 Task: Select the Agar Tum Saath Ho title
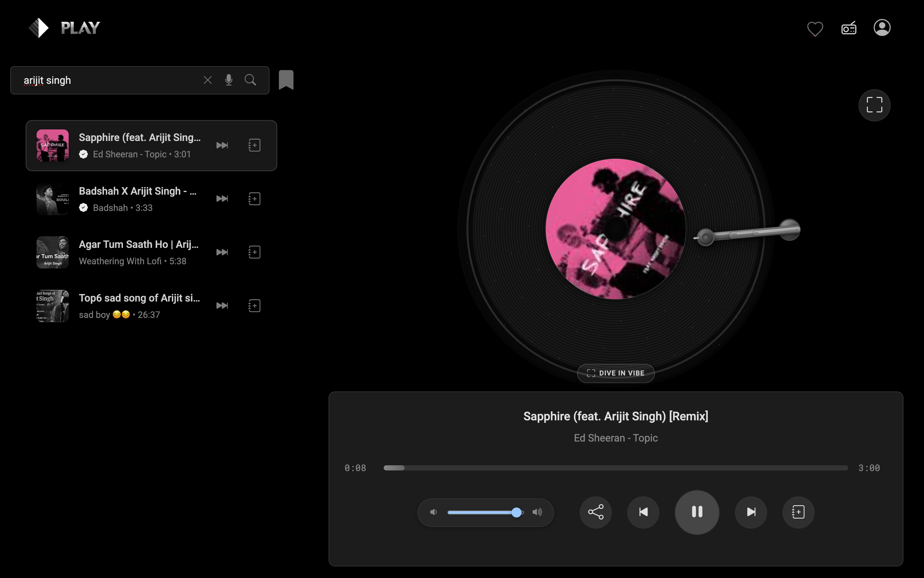pos(139,245)
